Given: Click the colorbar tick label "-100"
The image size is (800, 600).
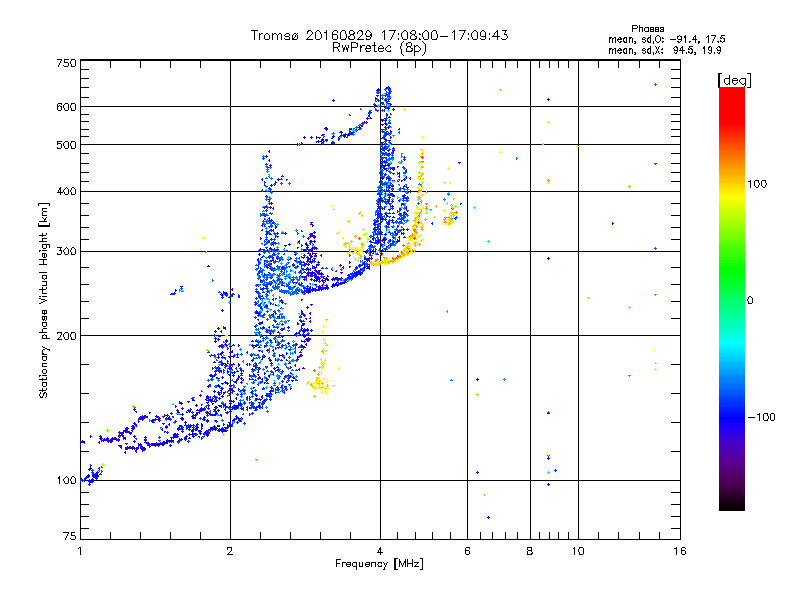Looking at the screenshot, I should coord(762,417).
